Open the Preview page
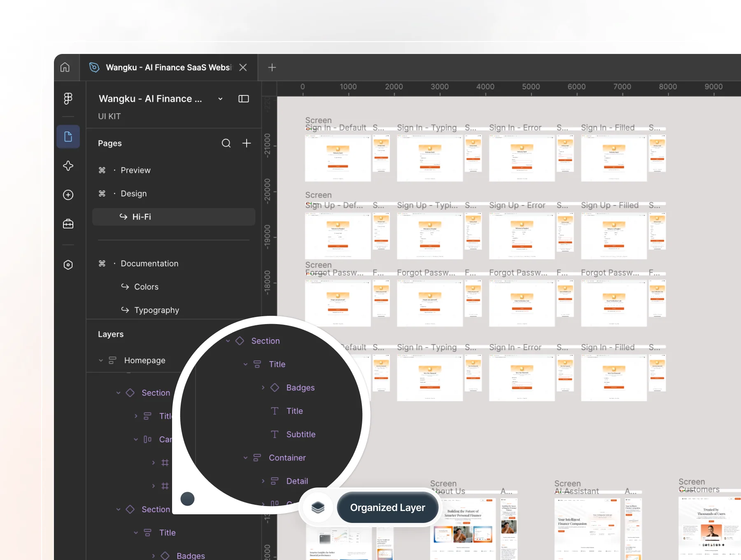 coord(135,170)
